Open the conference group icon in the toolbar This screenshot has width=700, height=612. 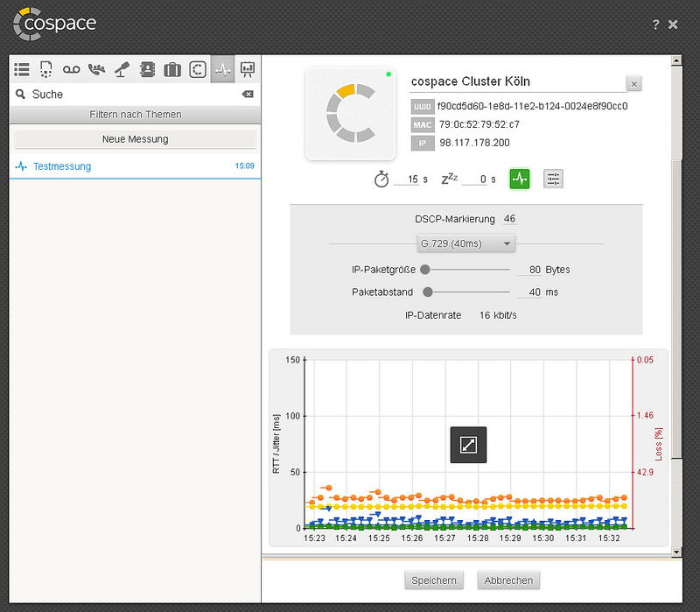pyautogui.click(x=96, y=70)
